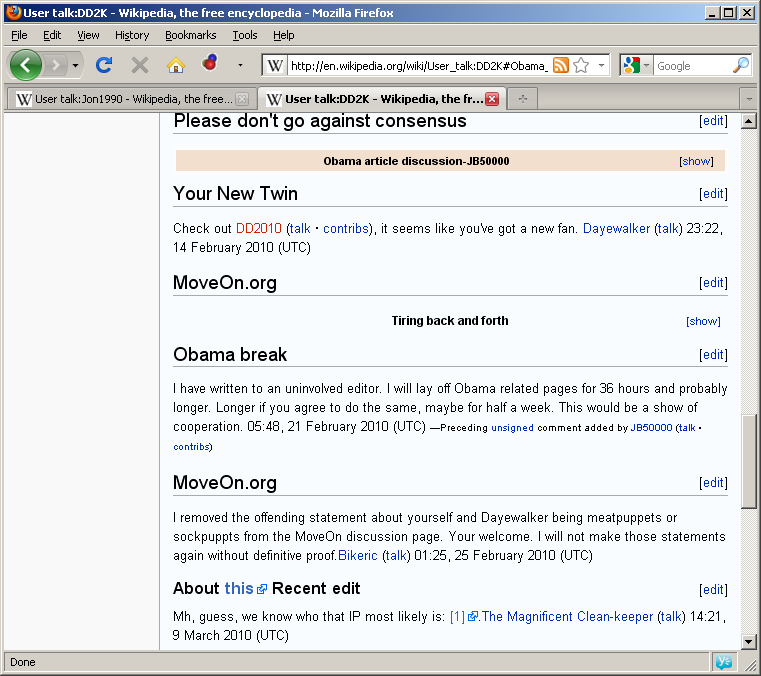Edit the first MoveOn.org section
The image size is (761, 676).
713,282
